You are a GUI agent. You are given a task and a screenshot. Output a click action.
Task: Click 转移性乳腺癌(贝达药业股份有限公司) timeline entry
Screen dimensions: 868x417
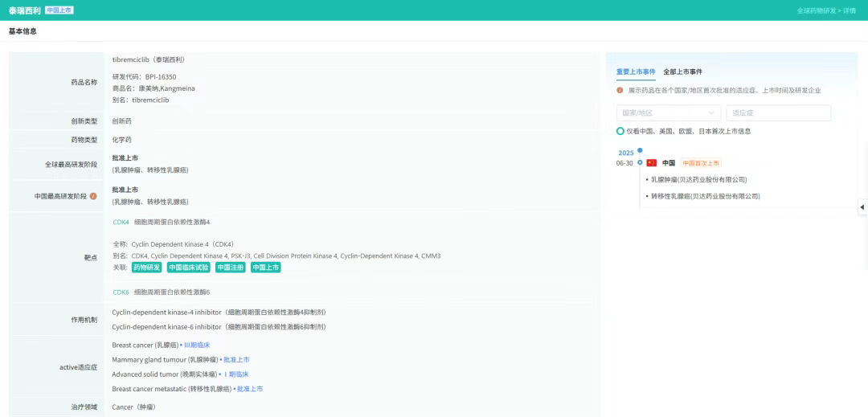pos(706,196)
